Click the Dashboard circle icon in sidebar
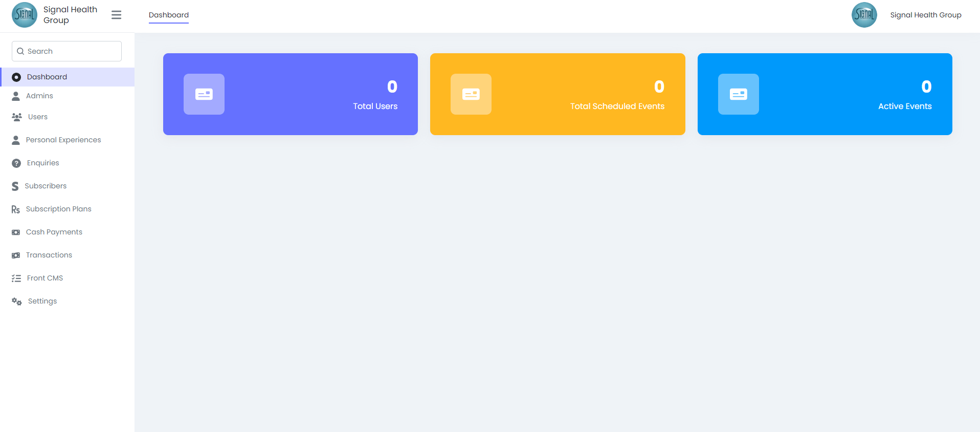Screen dimensions: 980x432 [x=16, y=77]
